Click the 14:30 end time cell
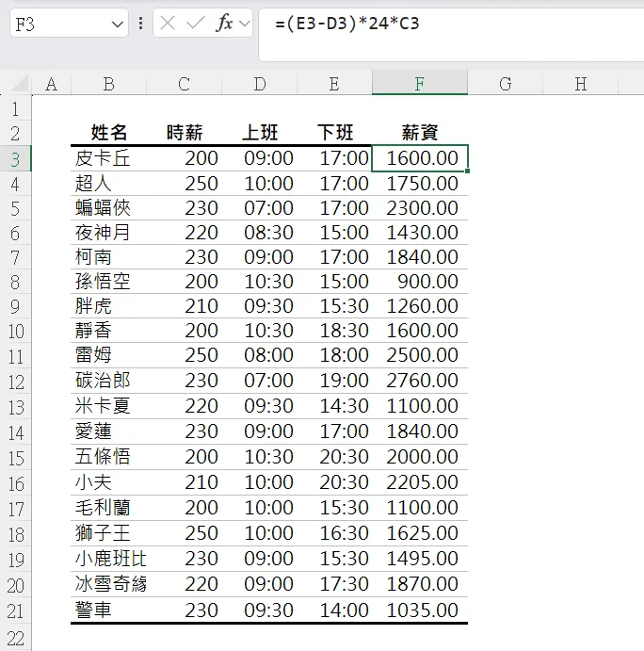644x651 pixels. tap(334, 406)
